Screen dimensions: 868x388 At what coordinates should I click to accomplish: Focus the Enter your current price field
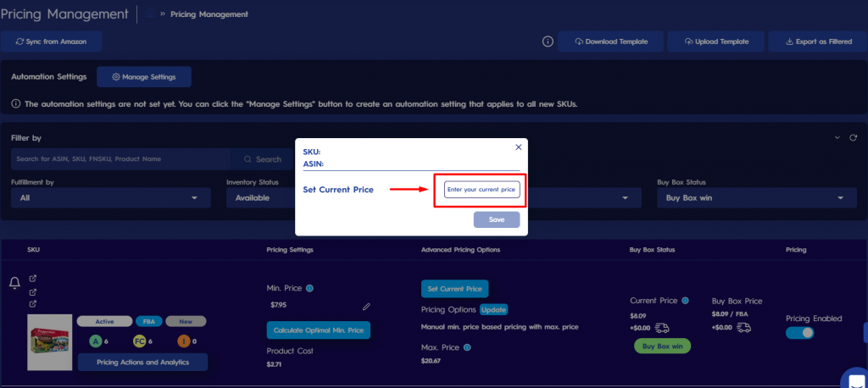click(482, 189)
